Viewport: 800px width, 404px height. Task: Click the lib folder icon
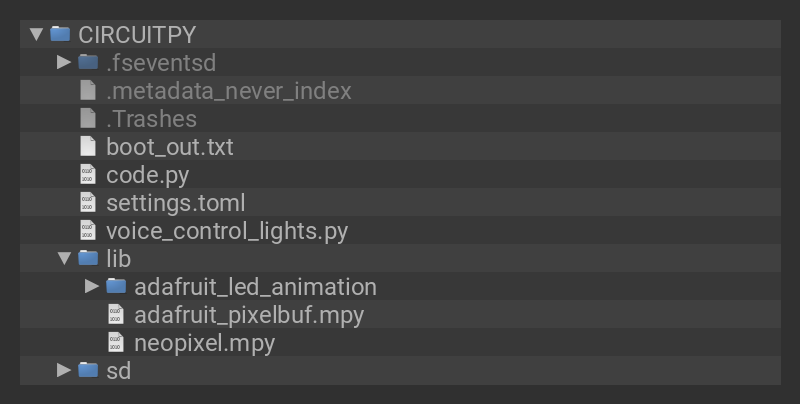pos(88,259)
